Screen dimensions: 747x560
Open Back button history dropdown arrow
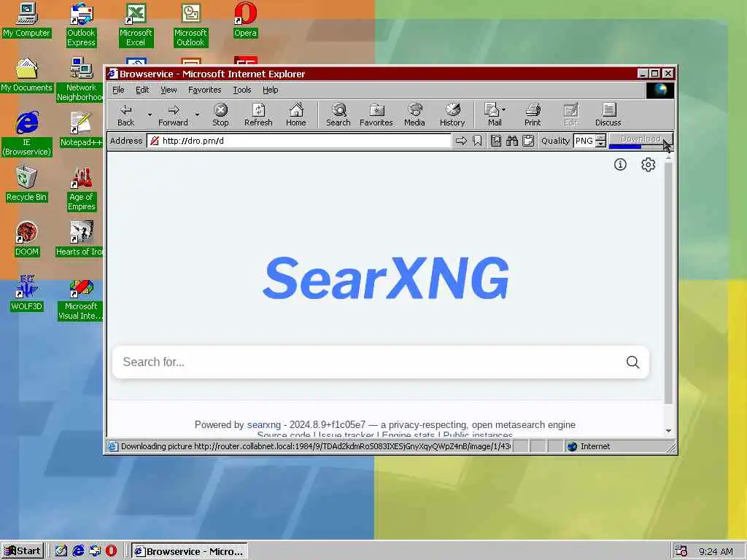pyautogui.click(x=150, y=114)
